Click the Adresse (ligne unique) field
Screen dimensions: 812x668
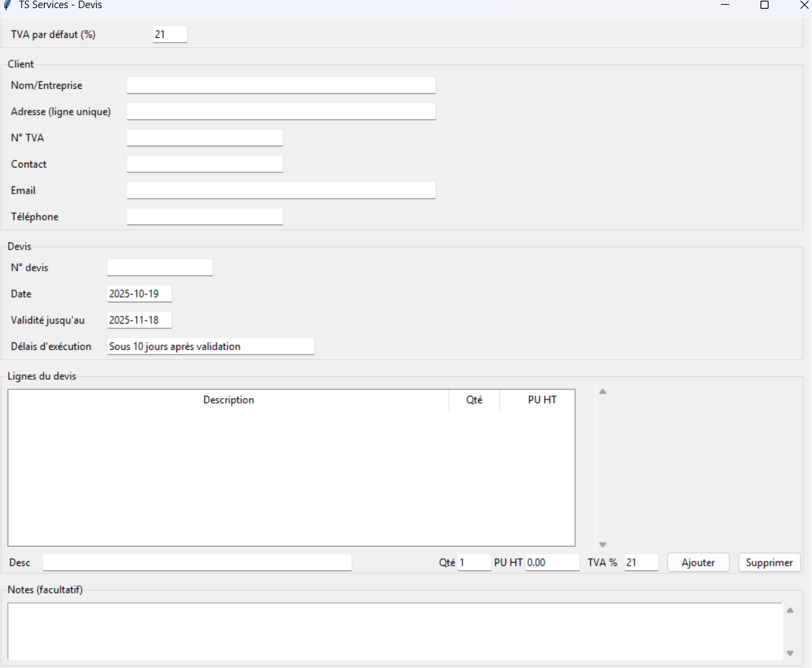pos(281,111)
